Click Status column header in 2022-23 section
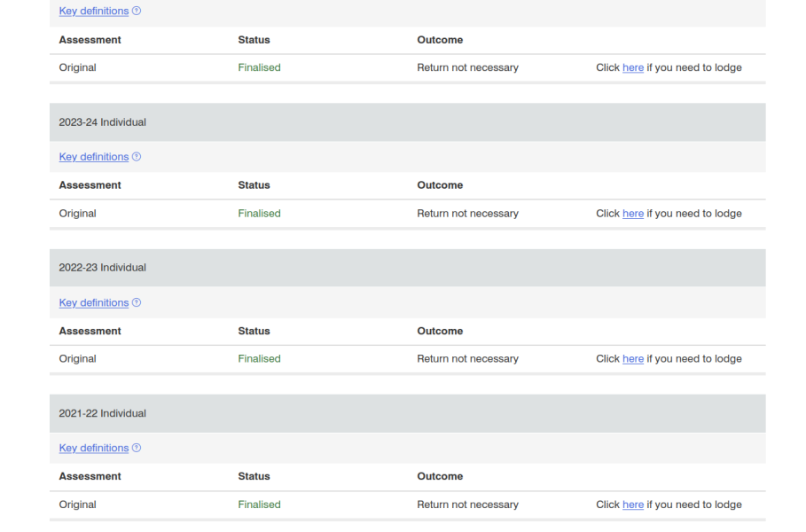806x532 pixels. pos(254,331)
